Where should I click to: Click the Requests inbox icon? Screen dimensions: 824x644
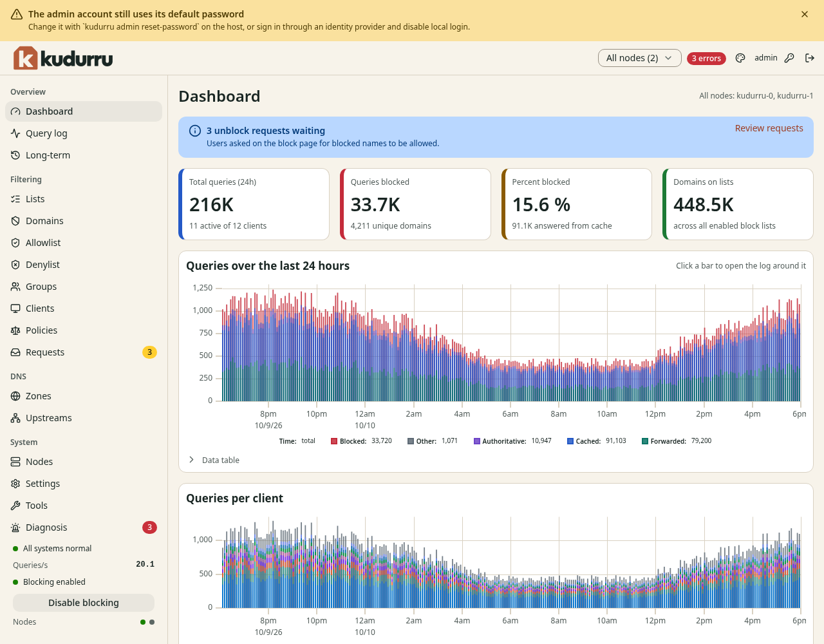pyautogui.click(x=15, y=352)
